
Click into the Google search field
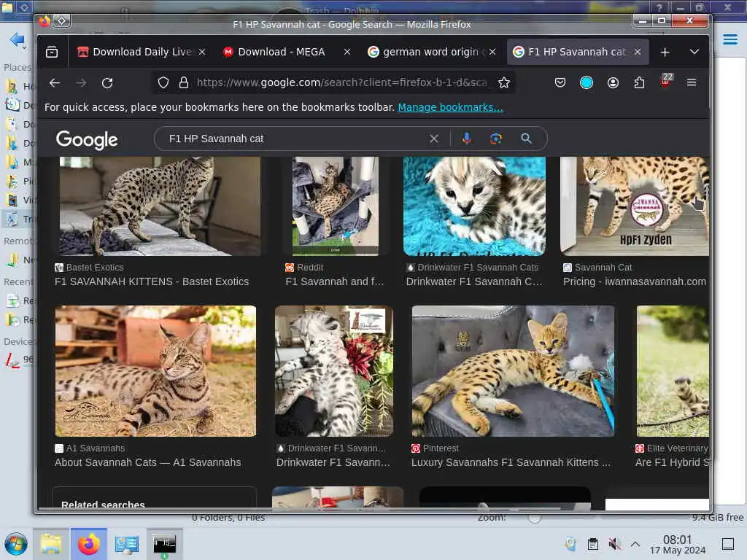click(295, 139)
